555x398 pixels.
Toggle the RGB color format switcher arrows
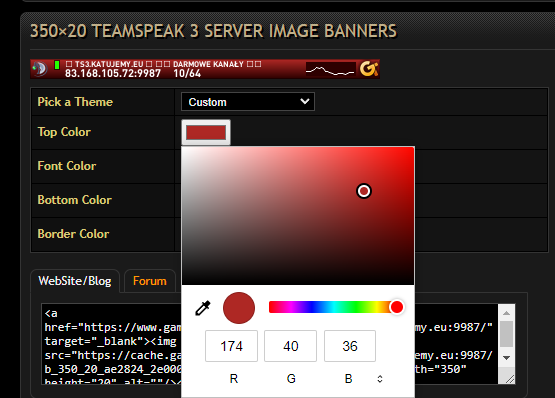[380, 379]
